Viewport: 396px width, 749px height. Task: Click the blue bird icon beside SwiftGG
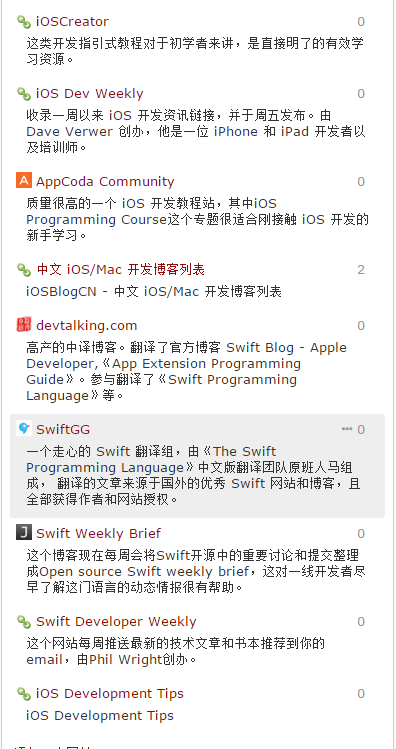(x=24, y=428)
